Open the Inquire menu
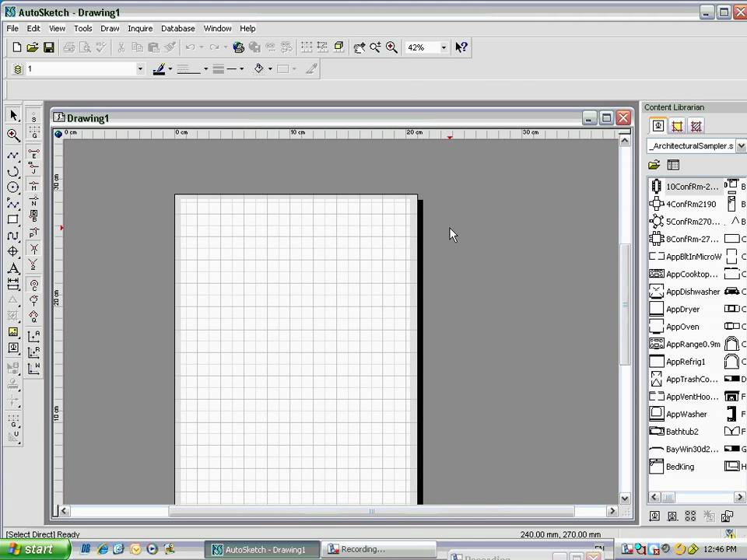 coord(140,29)
